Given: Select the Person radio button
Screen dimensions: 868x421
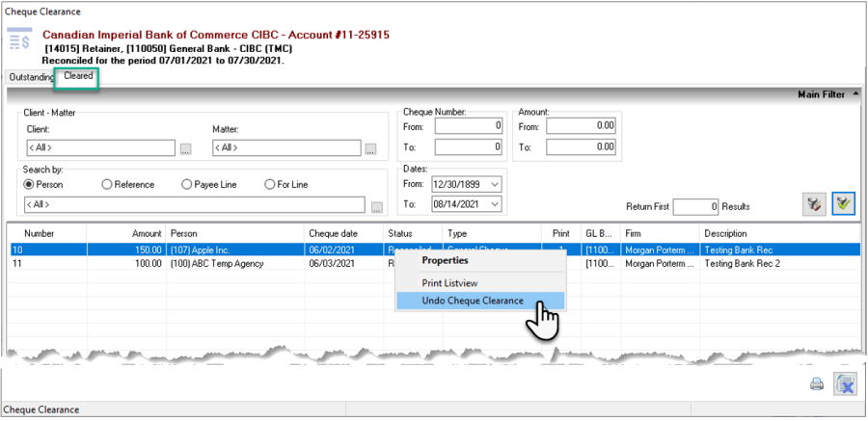Looking at the screenshot, I should [45, 185].
